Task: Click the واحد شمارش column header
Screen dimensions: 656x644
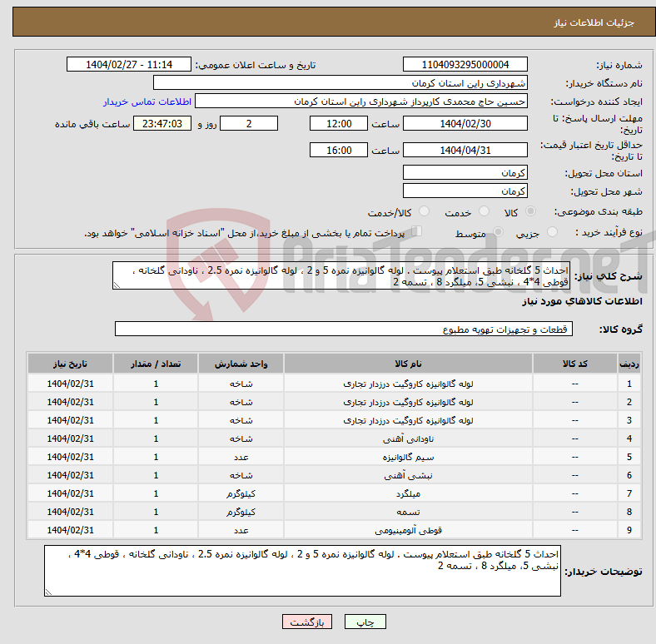Action: pos(241,364)
